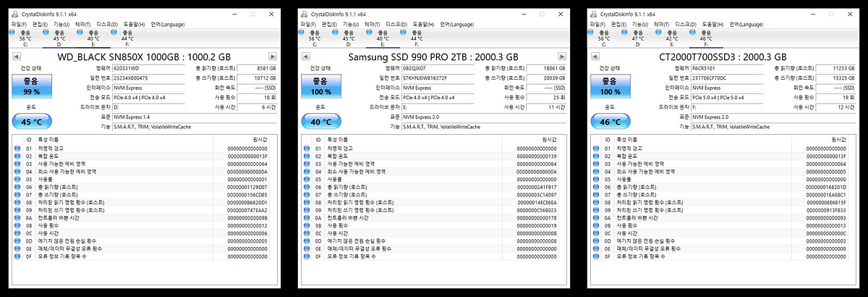Click status orb of 06 총 읽기량 in Samsung window
The height and width of the screenshot is (297, 868).
click(307, 187)
